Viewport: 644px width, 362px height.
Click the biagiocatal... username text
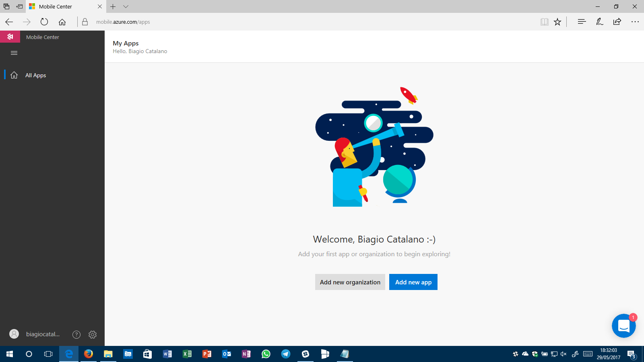click(43, 334)
